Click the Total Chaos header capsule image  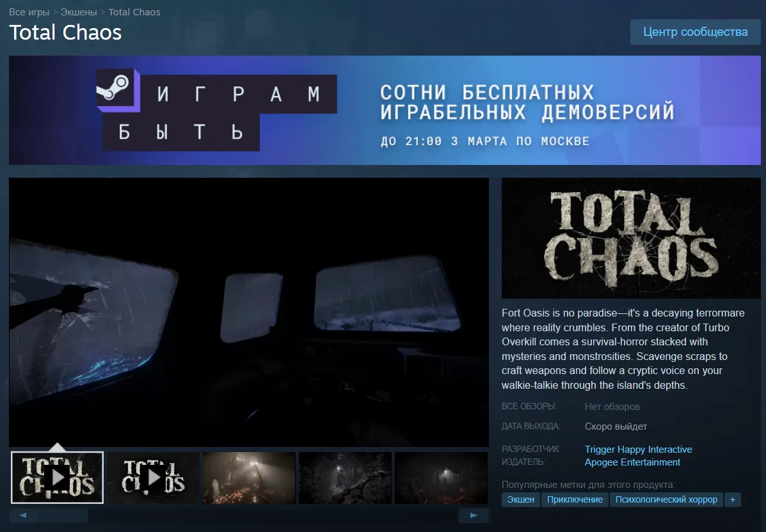click(x=631, y=238)
